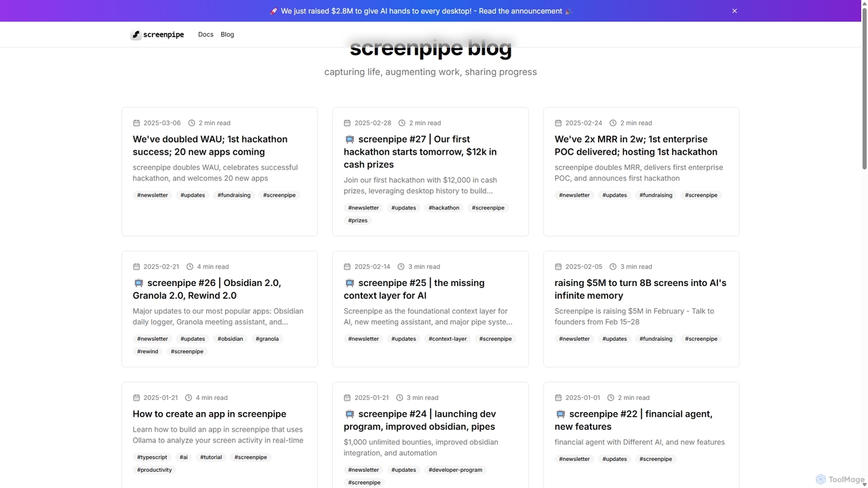Select the #rewind tag
This screenshot has height=488, width=868.
tap(148, 352)
